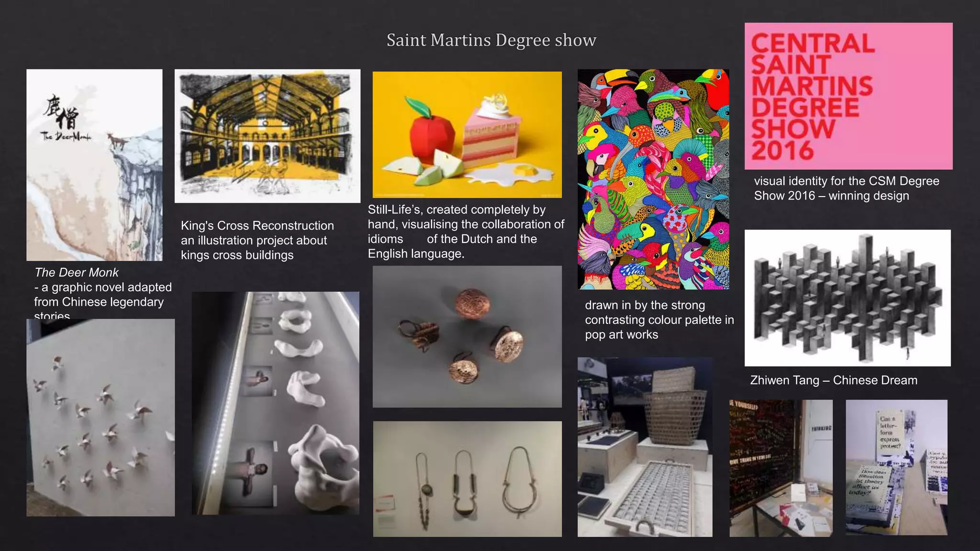Select the paper apple and cake still-life image

point(467,134)
